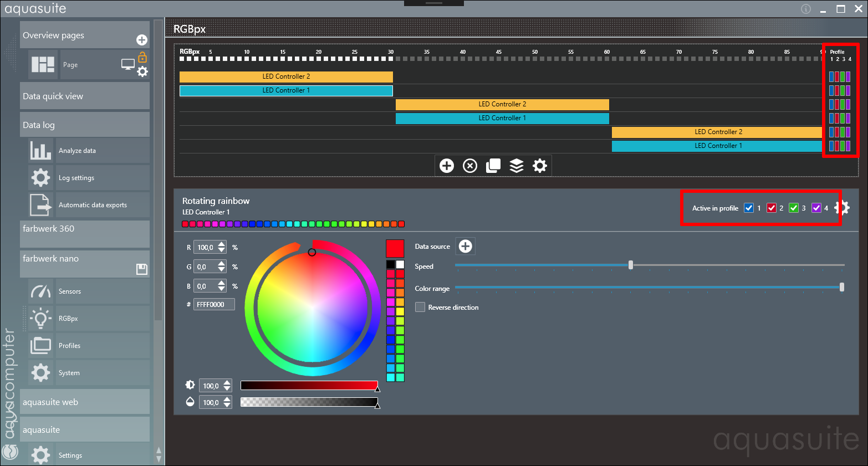
Task: Click the save icon beside farbwerk nano
Action: tap(142, 269)
